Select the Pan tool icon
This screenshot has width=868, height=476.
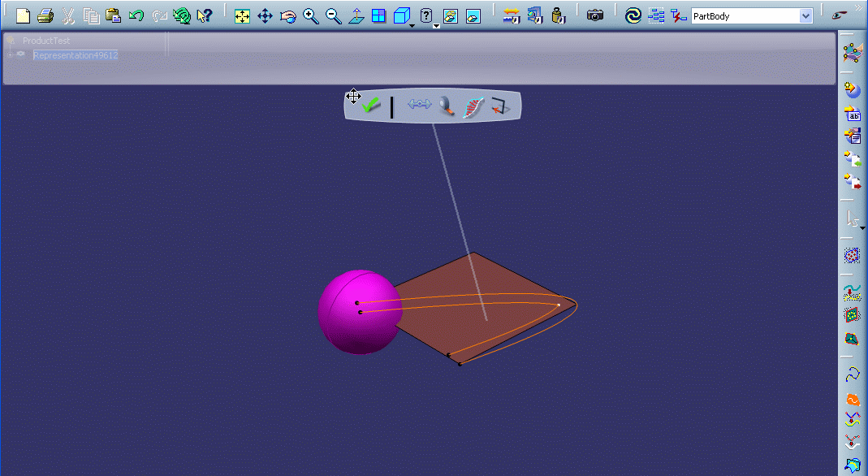265,15
